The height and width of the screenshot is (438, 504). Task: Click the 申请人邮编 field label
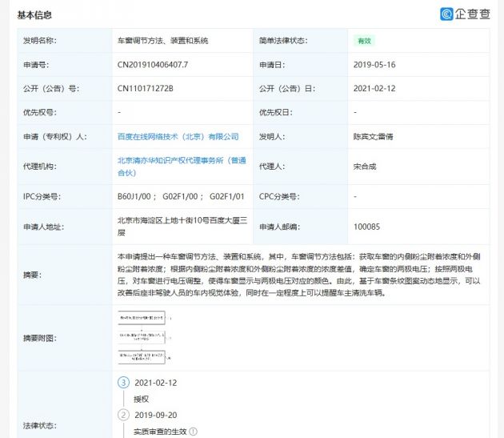pos(280,227)
